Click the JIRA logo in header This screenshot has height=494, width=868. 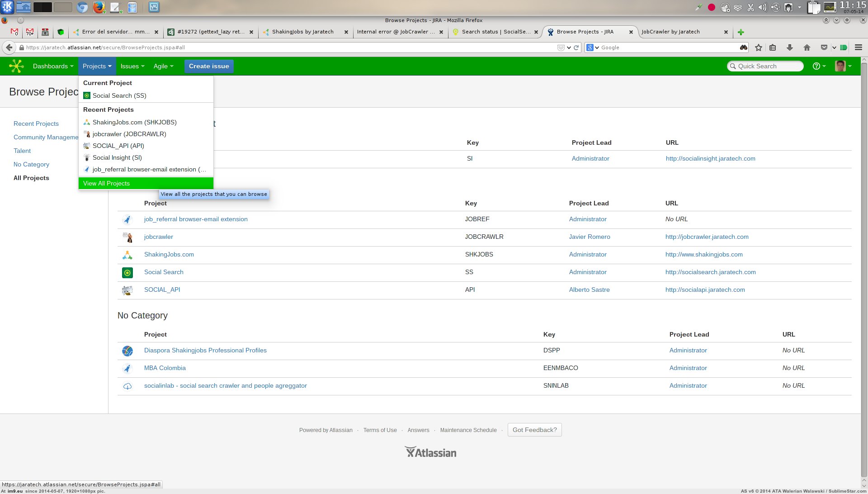pyautogui.click(x=16, y=66)
